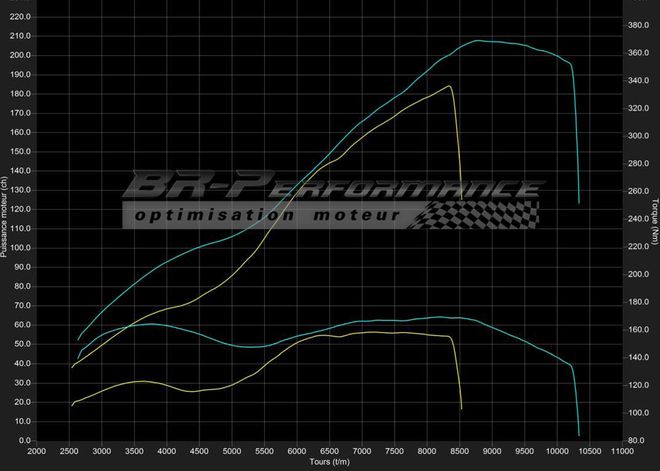The height and width of the screenshot is (471, 660).
Task: Click the 7000 tick label on the x-axis
Action: point(362,452)
